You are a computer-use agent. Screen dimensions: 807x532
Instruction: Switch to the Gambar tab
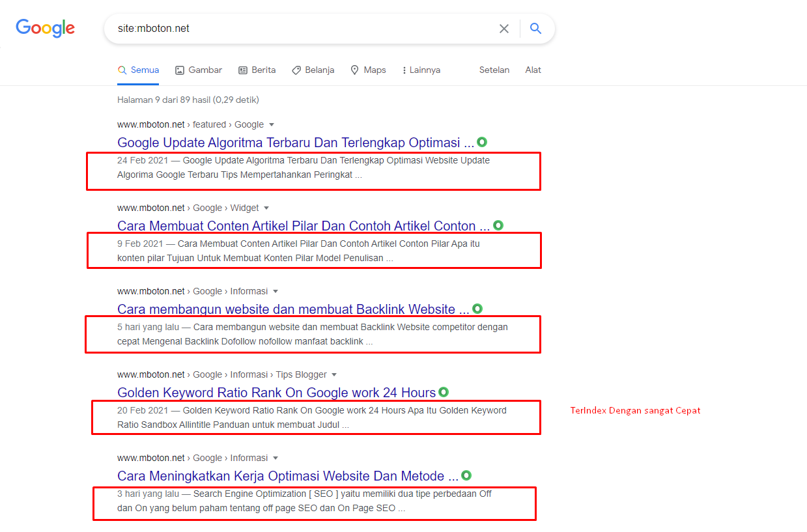pos(199,70)
